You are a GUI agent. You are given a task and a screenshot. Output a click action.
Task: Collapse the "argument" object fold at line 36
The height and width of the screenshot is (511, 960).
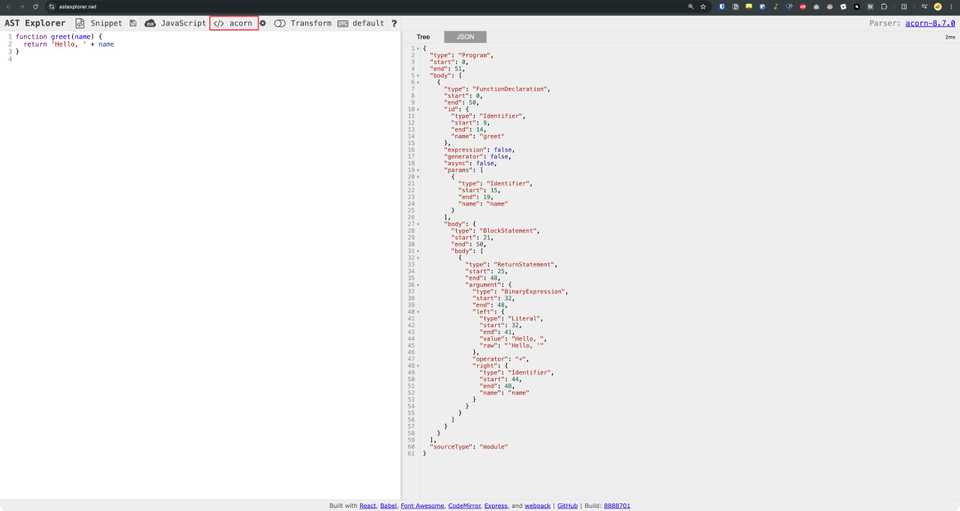coord(418,285)
